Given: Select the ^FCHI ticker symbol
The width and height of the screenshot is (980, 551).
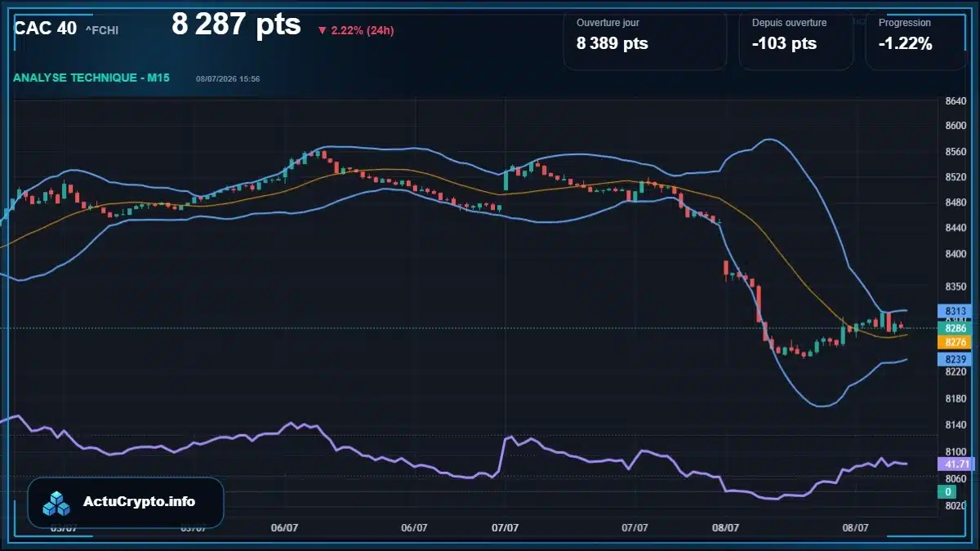Looking at the screenshot, I should pos(102,30).
